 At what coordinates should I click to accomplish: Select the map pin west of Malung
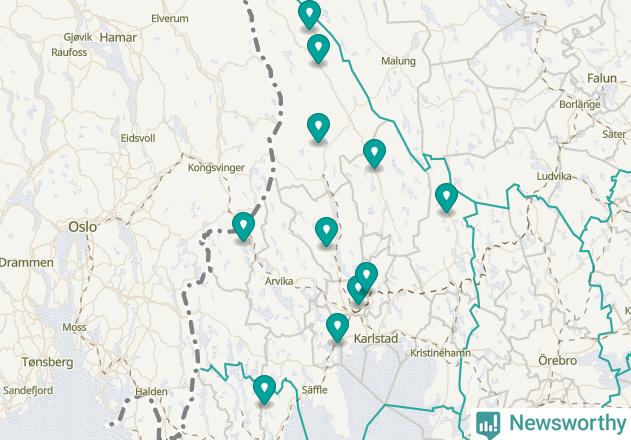(x=318, y=48)
